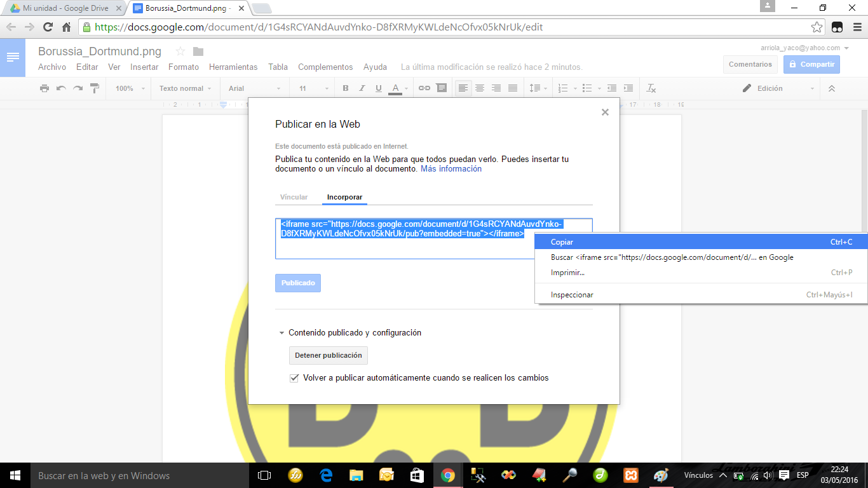Close the Publicar en la Web dialog
The width and height of the screenshot is (868, 488).
click(x=605, y=112)
